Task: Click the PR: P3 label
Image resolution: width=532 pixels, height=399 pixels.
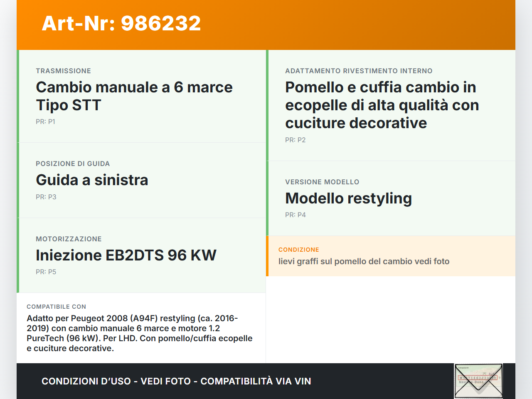Action: pyautogui.click(x=46, y=197)
